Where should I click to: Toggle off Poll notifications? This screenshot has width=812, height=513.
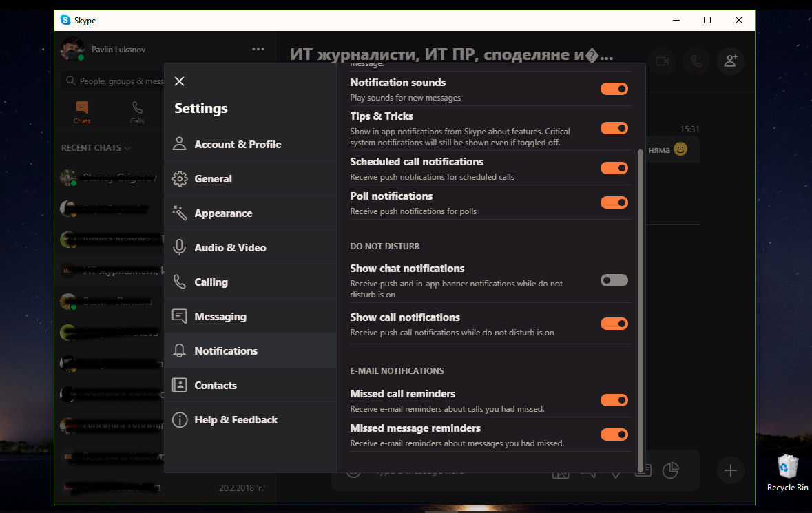(614, 202)
